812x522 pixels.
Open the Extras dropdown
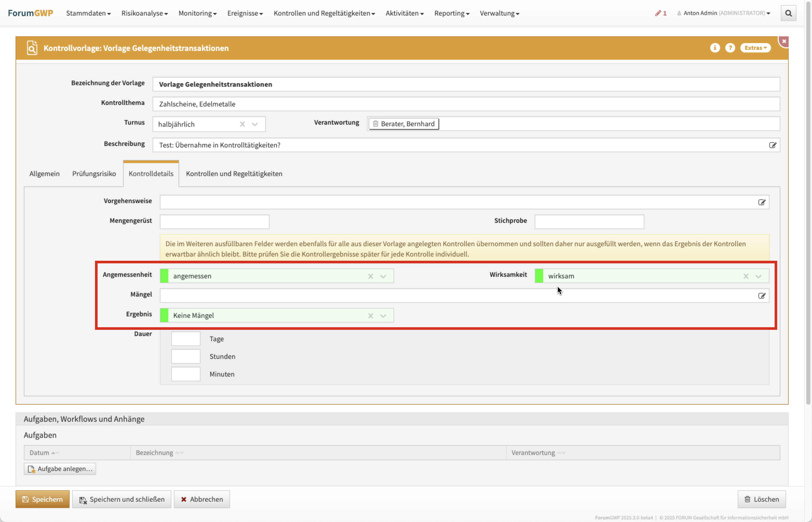[755, 48]
